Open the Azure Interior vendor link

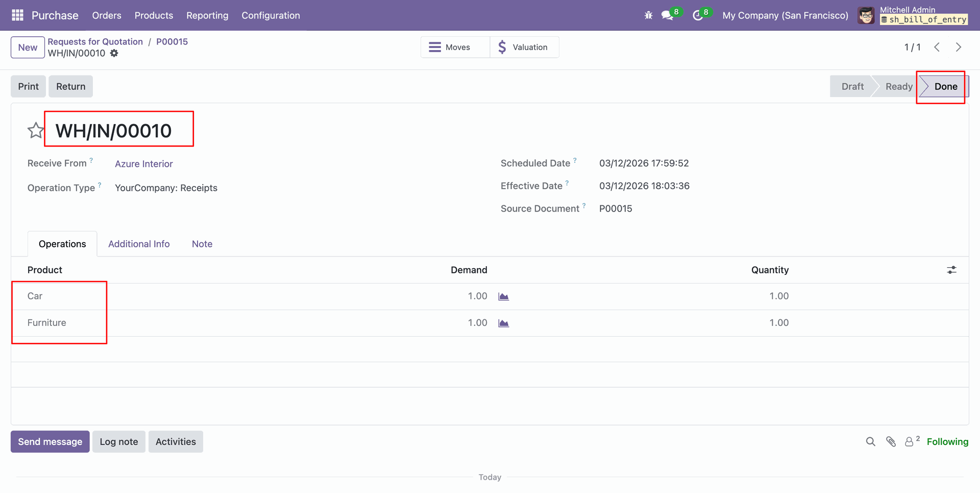point(143,164)
